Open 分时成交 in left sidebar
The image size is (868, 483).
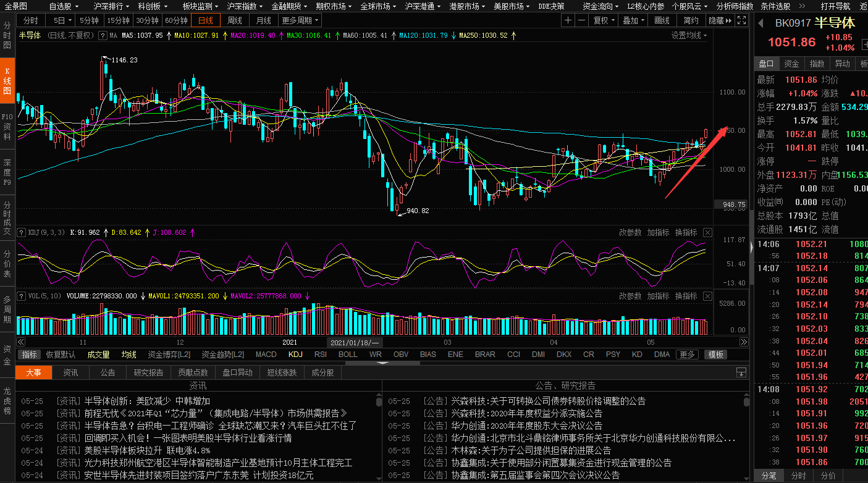tap(7, 217)
